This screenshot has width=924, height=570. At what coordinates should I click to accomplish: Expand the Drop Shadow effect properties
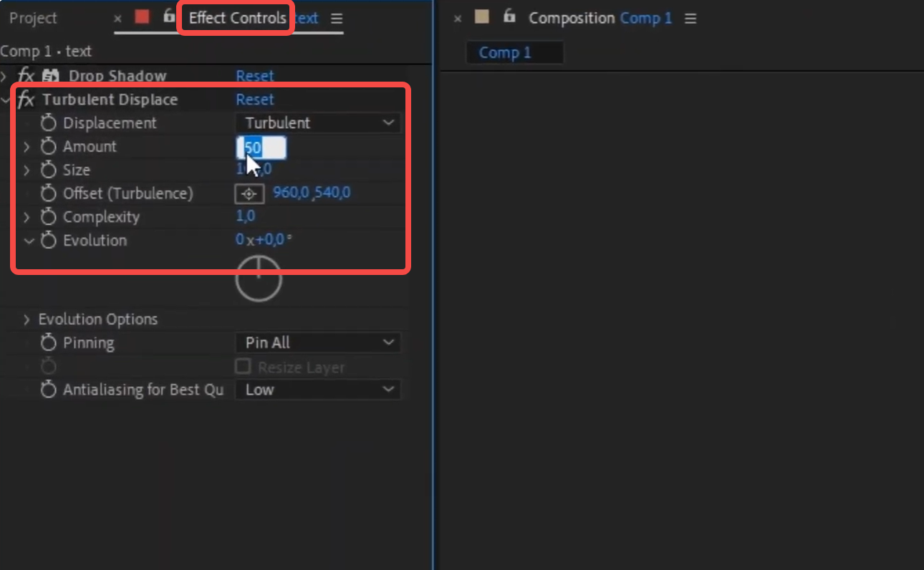[x=4, y=75]
